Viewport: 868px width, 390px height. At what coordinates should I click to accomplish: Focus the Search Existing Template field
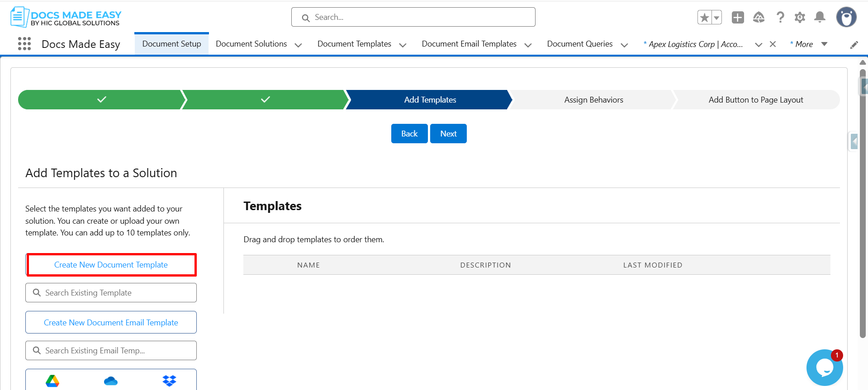pos(111,293)
